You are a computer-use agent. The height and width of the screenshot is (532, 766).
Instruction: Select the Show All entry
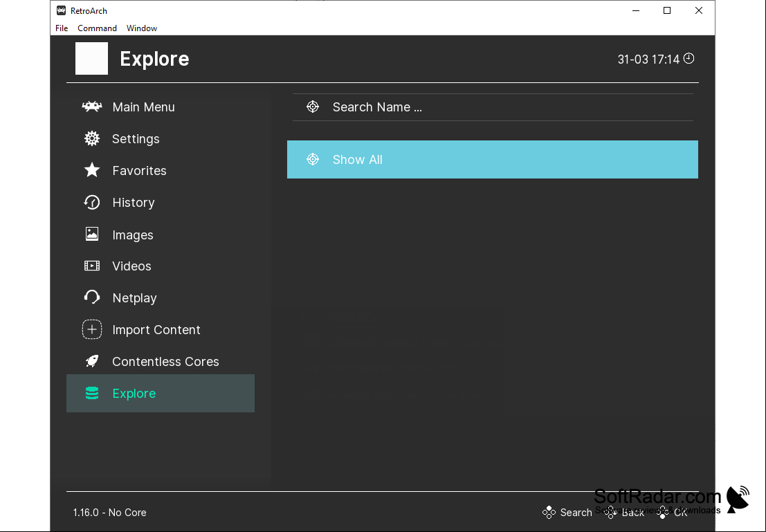(x=493, y=160)
